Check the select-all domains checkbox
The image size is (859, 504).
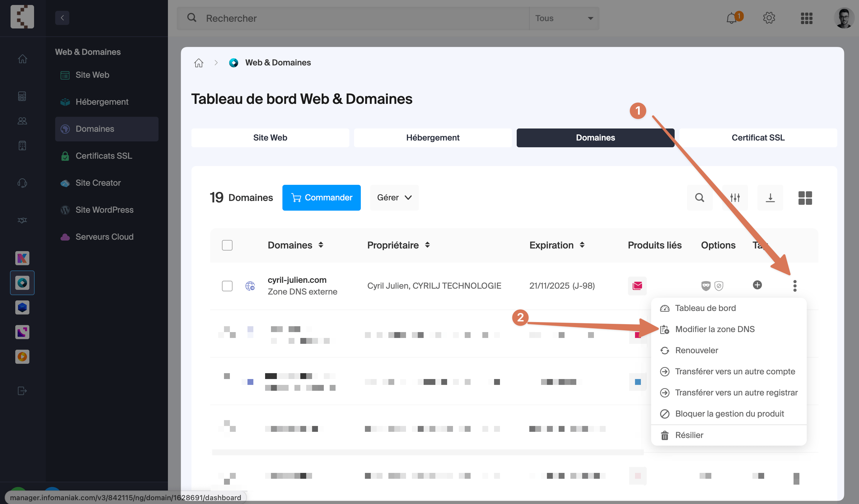pos(227,245)
